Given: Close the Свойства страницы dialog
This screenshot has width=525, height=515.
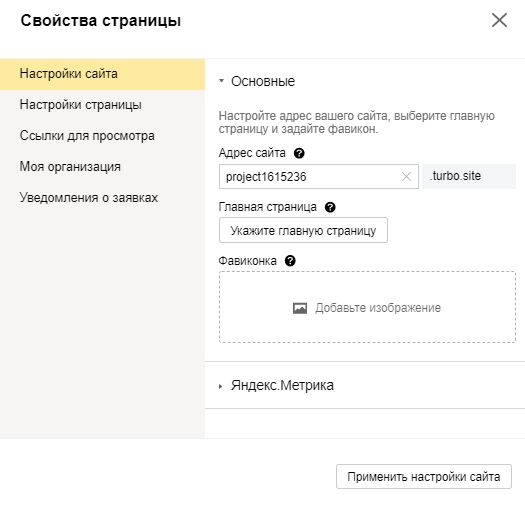Looking at the screenshot, I should [x=499, y=20].
